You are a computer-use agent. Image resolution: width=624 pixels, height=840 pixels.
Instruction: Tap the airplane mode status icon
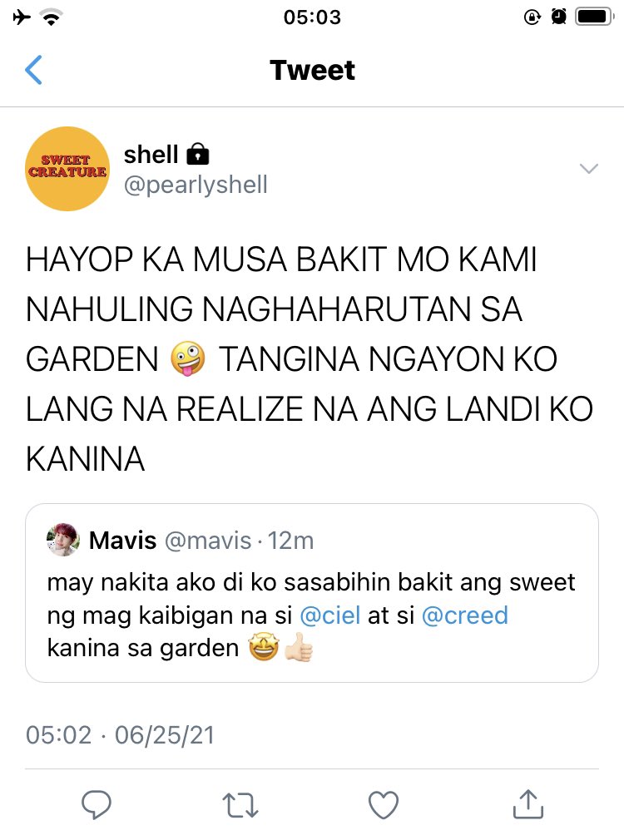click(x=22, y=17)
